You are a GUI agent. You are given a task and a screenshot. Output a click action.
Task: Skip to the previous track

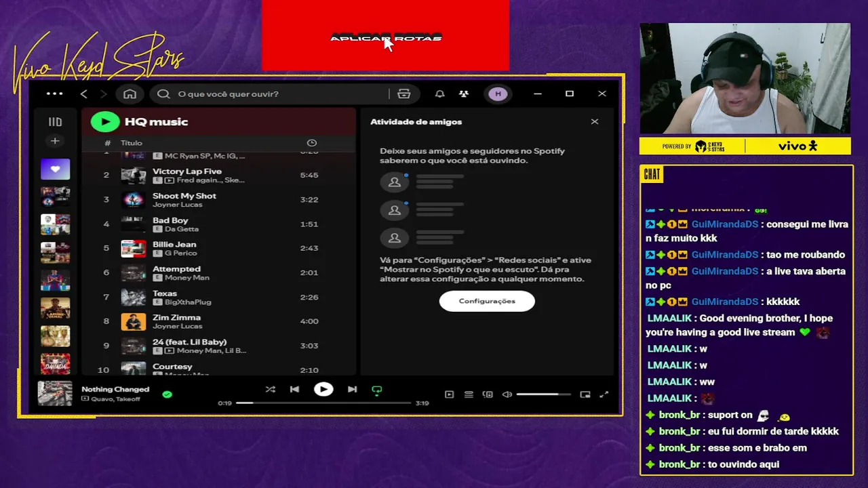(294, 389)
